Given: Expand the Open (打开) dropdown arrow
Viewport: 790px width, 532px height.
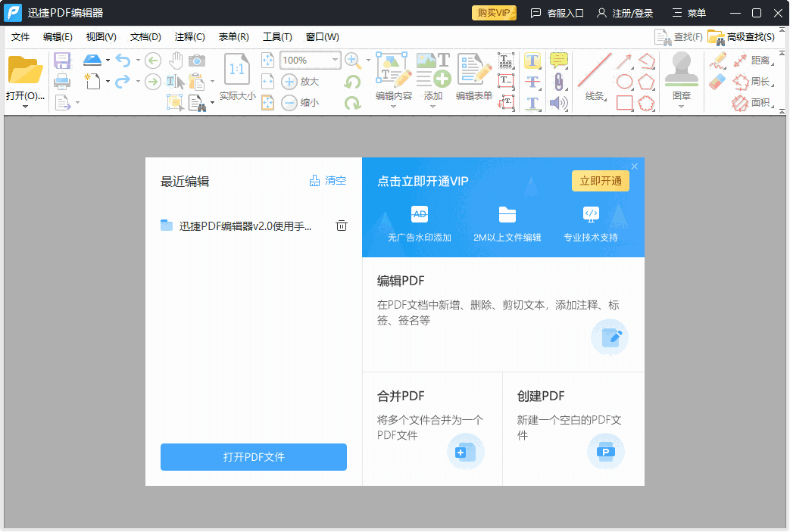Looking at the screenshot, I should point(25,107).
